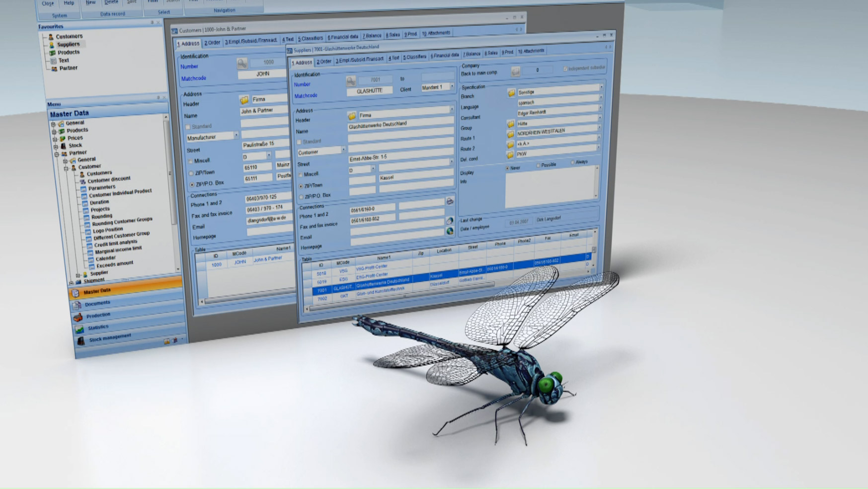Check the supplier Standard checkbox
This screenshot has width=868, height=489.
pos(300,142)
